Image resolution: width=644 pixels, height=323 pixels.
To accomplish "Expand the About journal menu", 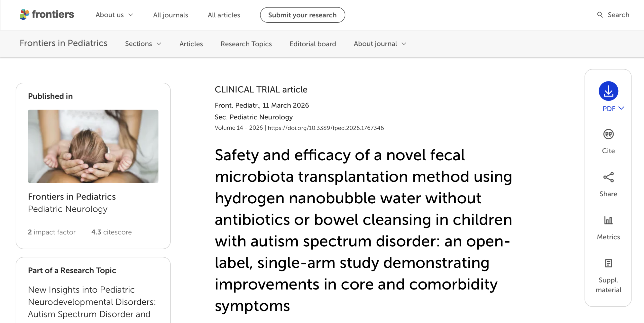I will (x=380, y=44).
